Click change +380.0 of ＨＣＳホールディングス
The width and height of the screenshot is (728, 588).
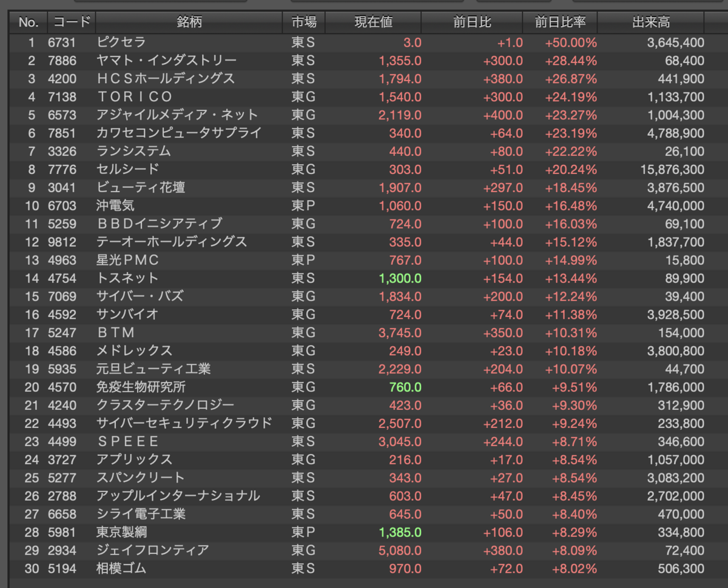(503, 79)
